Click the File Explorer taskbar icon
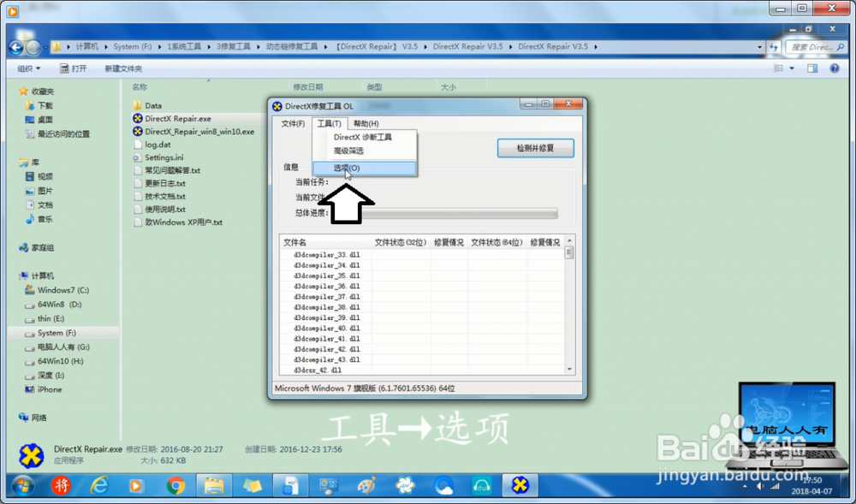 pyautogui.click(x=213, y=485)
